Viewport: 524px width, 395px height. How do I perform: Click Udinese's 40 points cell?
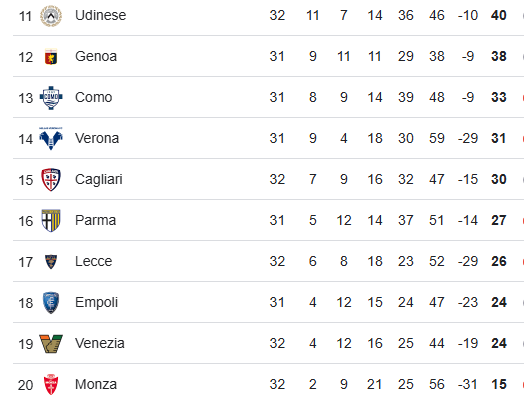point(499,15)
